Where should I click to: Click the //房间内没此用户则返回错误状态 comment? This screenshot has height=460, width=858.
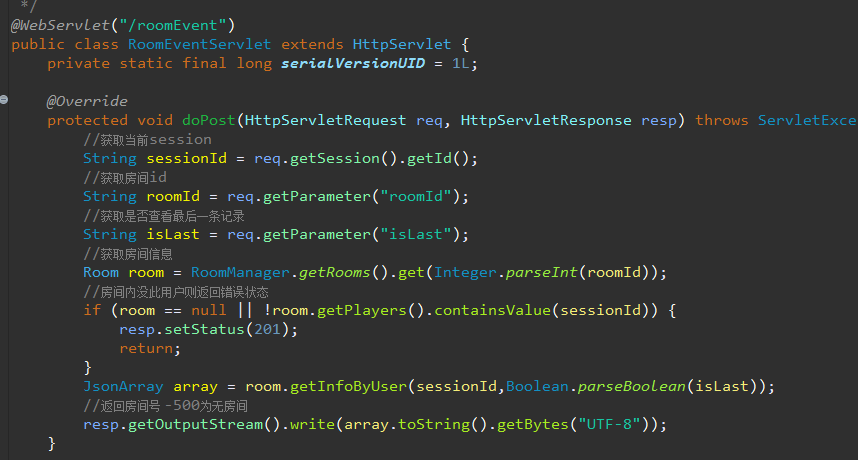[x=176, y=292]
